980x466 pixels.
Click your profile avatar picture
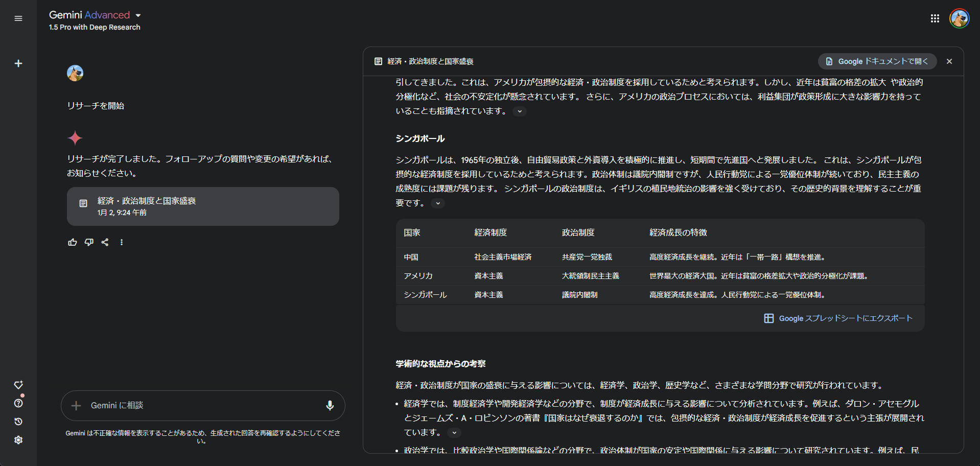pyautogui.click(x=959, y=18)
